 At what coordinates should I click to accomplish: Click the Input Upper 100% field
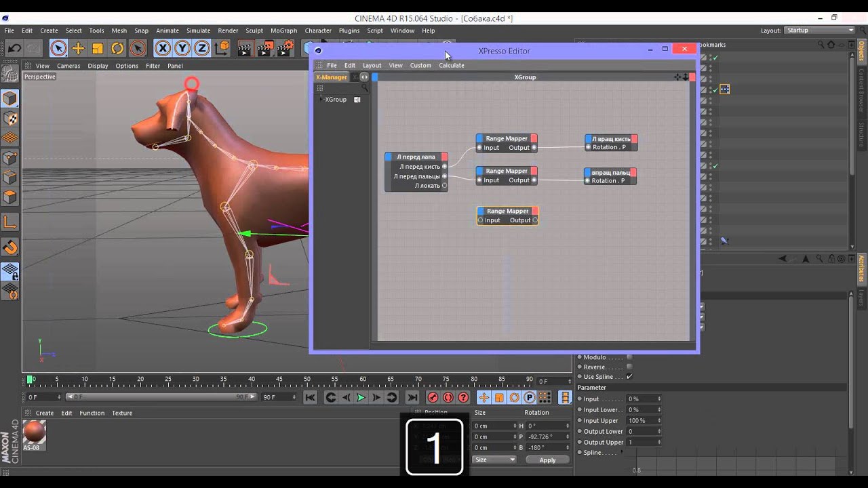644,420
